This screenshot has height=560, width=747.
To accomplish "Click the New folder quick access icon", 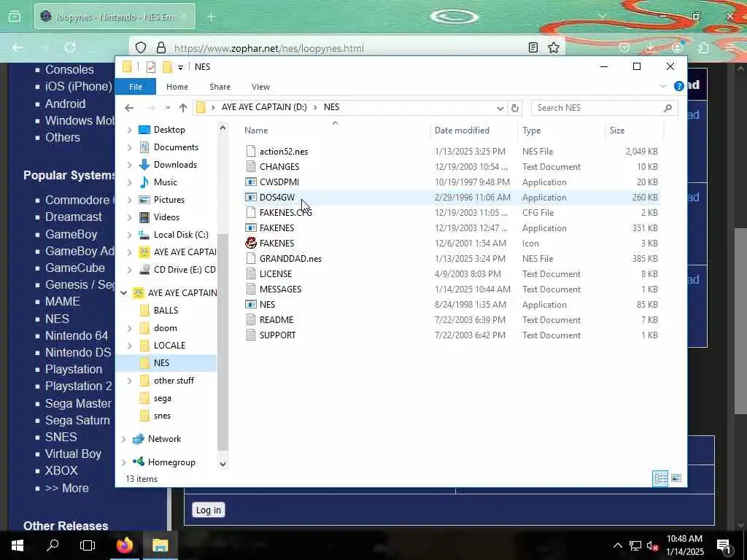I will click(167, 66).
